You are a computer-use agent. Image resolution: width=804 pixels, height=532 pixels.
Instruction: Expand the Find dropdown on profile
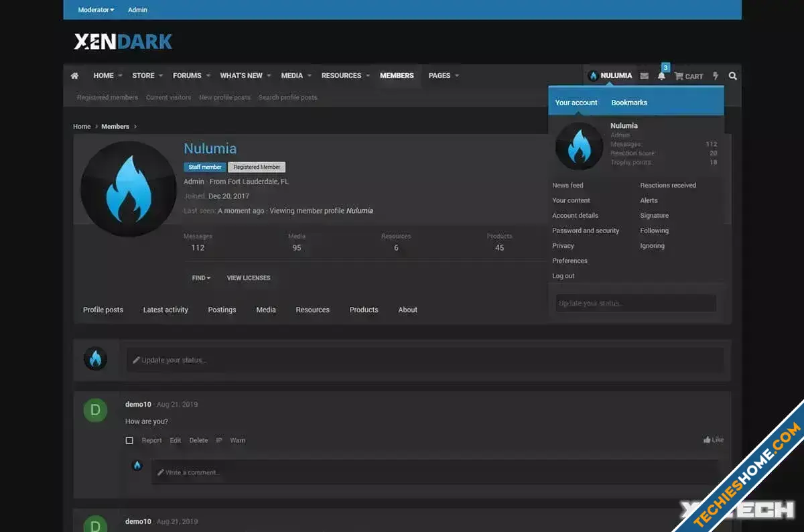click(201, 278)
